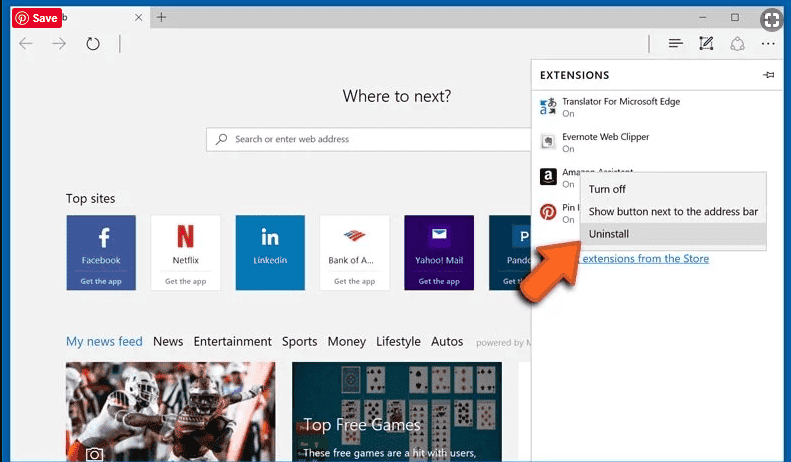Open a new tab with plus button

161,18
